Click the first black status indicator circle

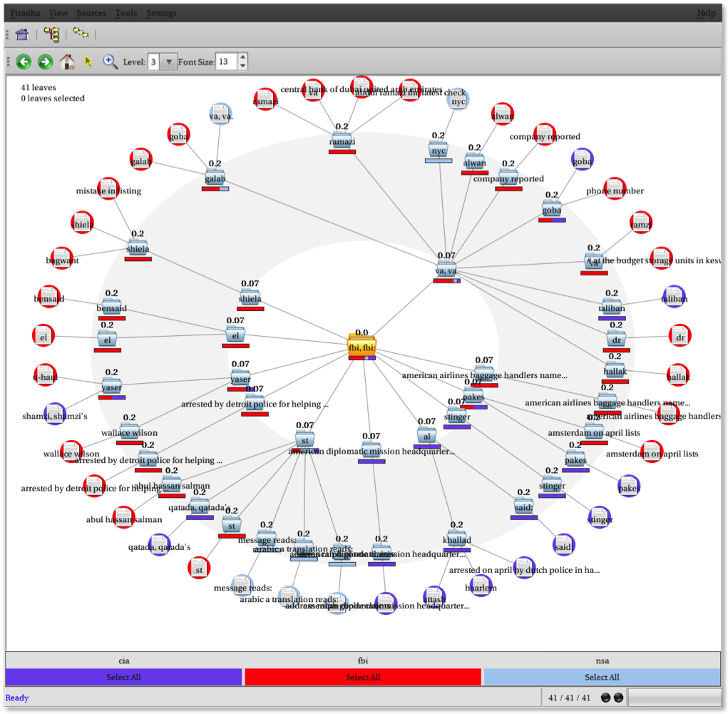point(605,698)
